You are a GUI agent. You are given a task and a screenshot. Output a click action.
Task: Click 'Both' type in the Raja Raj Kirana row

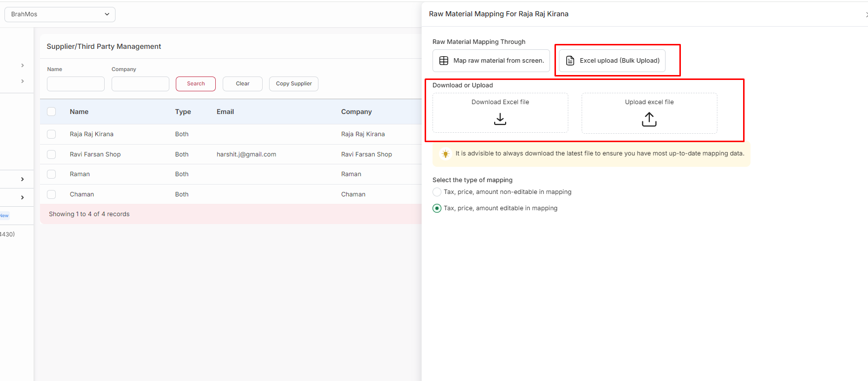(x=182, y=134)
